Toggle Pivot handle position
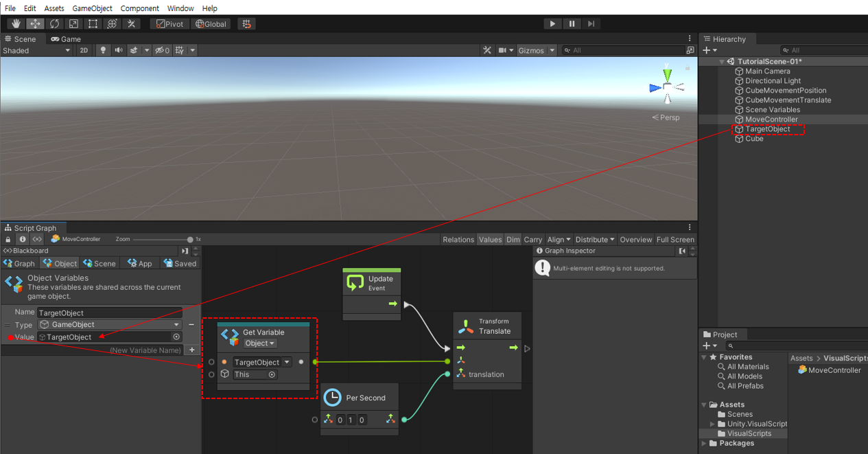The image size is (868, 454). tap(169, 24)
